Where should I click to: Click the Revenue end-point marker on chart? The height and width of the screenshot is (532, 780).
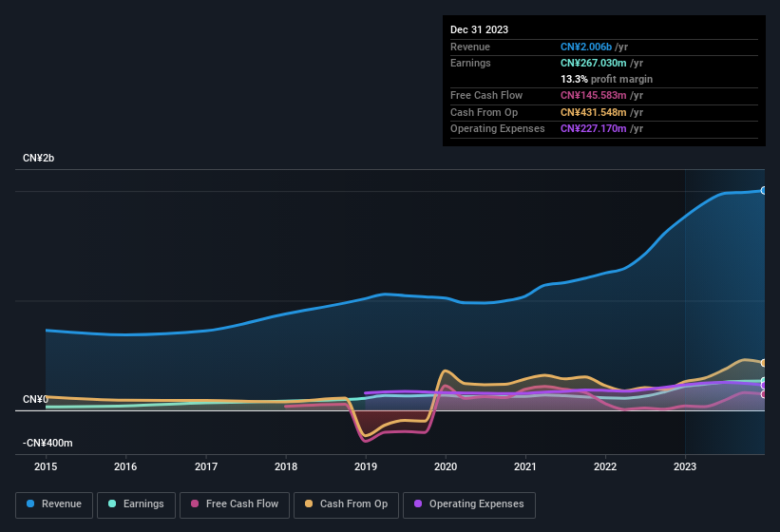764,190
